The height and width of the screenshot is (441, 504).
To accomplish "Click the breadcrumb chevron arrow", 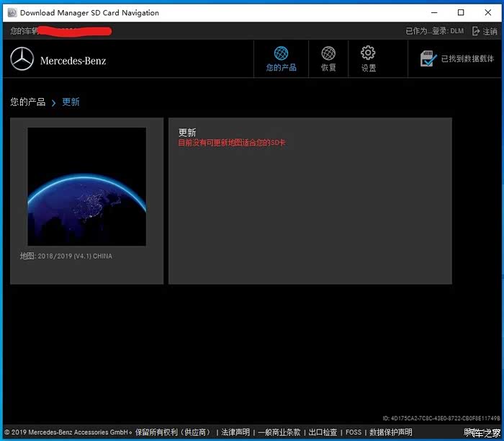I will (53, 103).
